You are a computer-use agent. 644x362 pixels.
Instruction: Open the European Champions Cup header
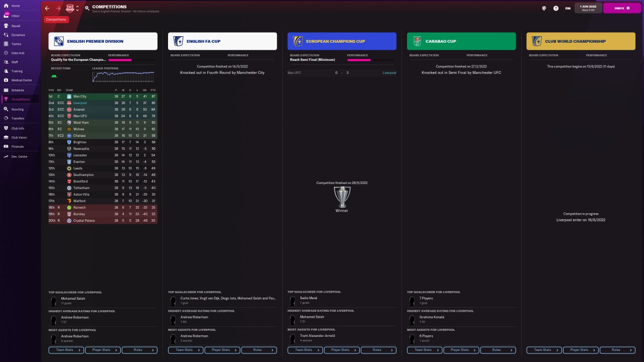[x=342, y=41]
